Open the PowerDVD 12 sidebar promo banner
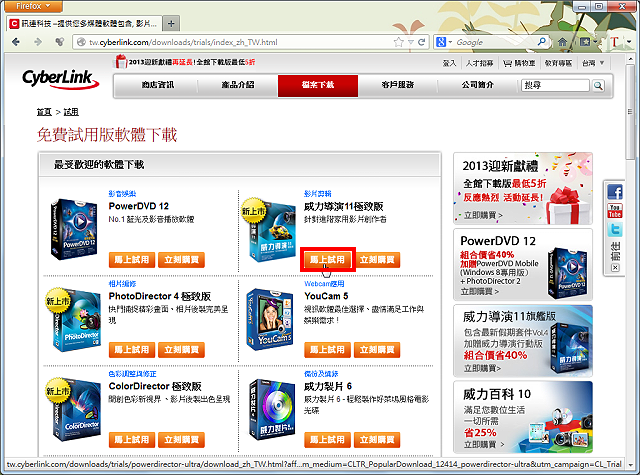 tap(523, 264)
